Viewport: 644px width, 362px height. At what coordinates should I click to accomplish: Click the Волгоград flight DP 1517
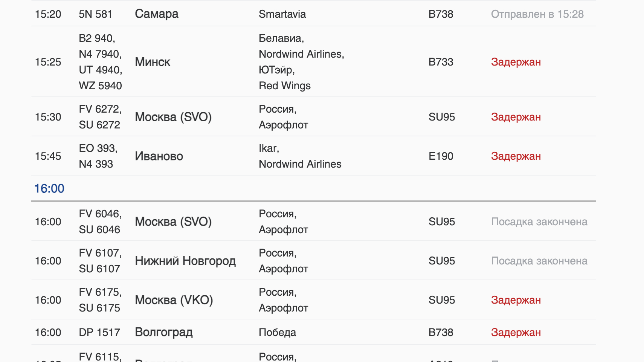[313, 332]
